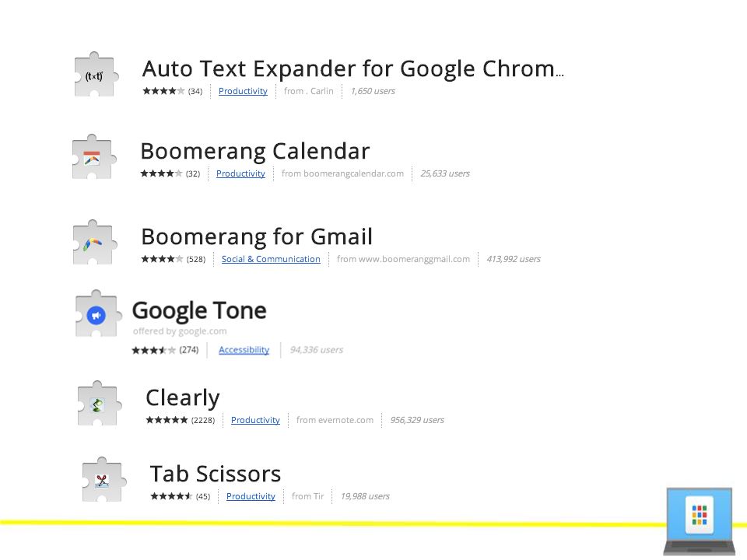Click the Tab Scissors extension icon
This screenshot has height=560, width=747.
tap(103, 480)
